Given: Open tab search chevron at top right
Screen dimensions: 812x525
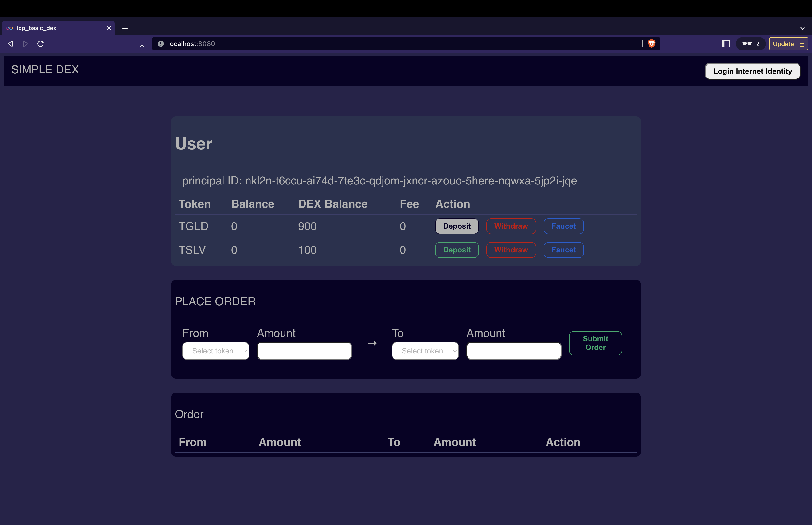Looking at the screenshot, I should [802, 28].
